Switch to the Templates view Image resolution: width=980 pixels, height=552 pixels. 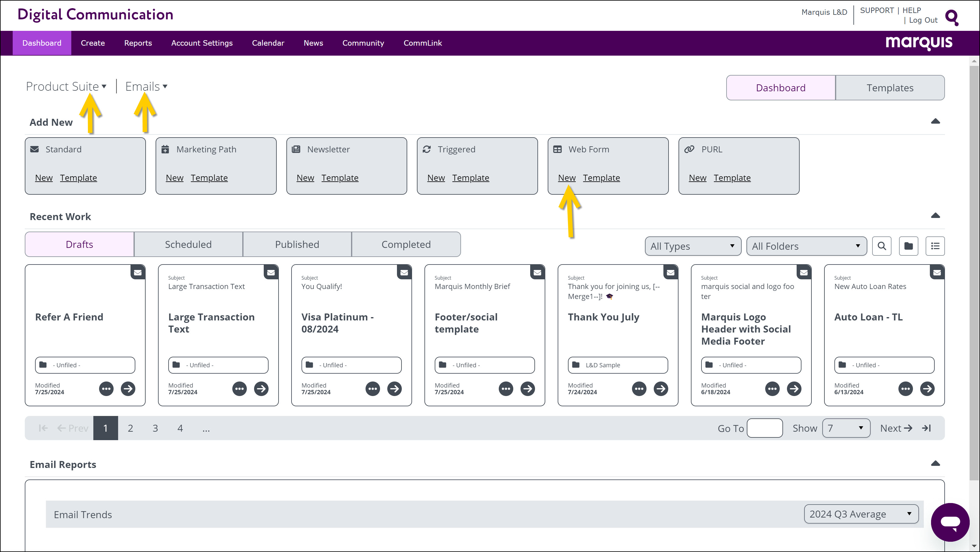coord(890,88)
